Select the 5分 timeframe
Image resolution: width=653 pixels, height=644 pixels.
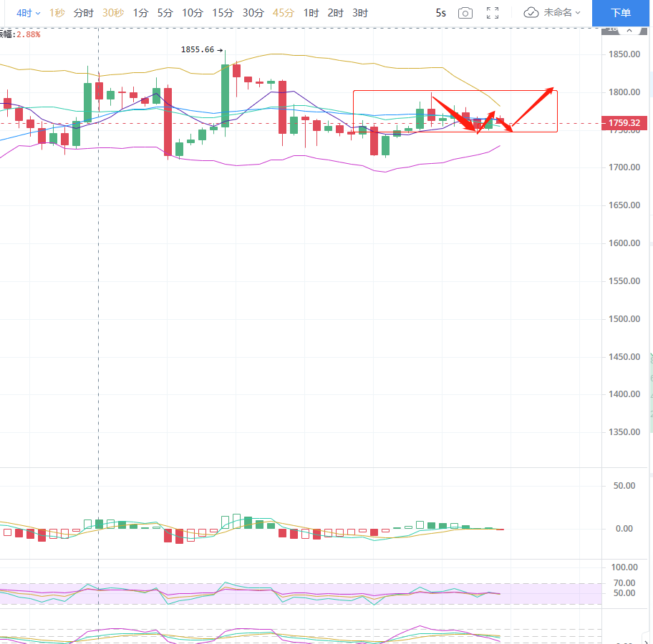(165, 14)
